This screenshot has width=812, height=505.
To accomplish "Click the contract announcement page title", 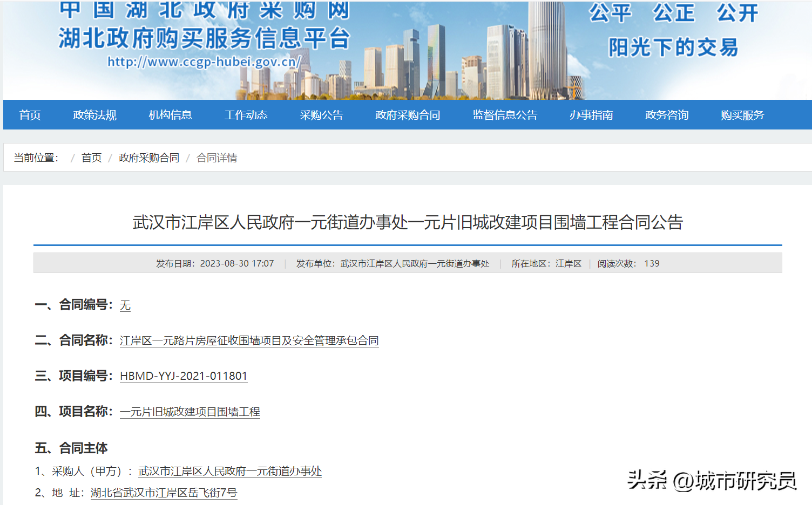I will [x=408, y=222].
